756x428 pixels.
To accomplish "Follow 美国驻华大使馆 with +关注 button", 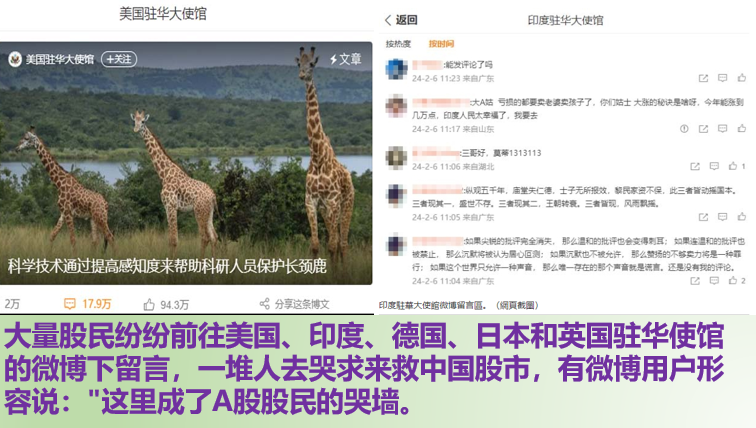I will coord(119,59).
